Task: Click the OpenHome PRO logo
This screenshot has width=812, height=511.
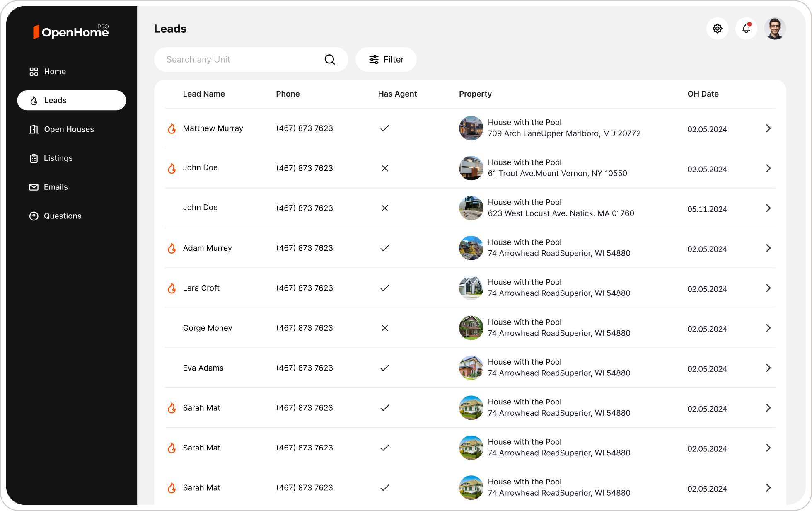Action: (71, 31)
